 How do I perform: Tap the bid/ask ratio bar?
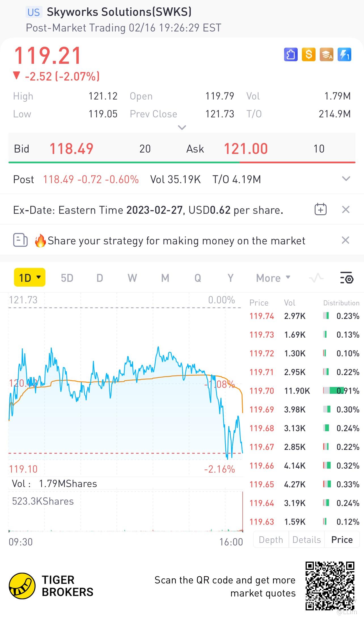(x=182, y=162)
